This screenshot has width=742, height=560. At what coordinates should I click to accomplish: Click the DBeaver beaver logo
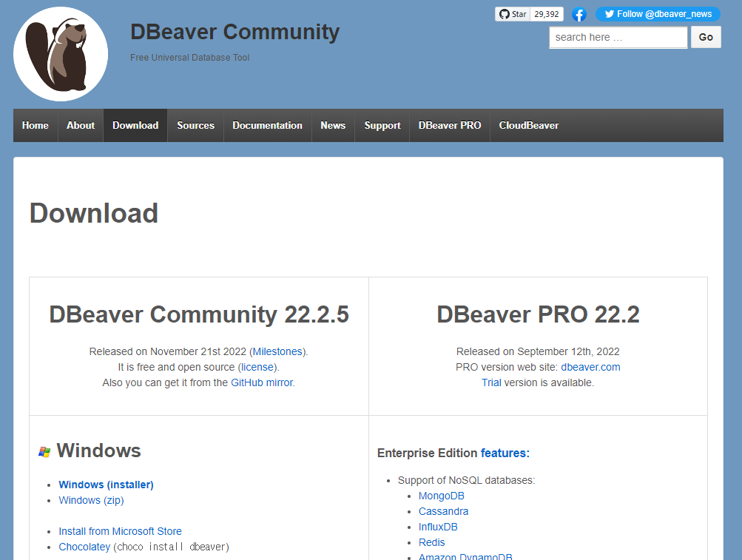[61, 54]
